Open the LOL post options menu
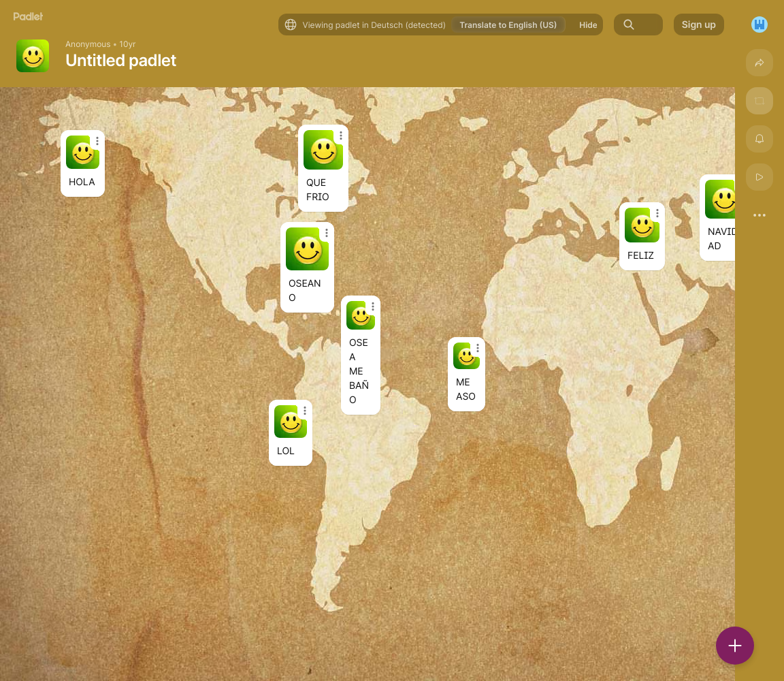The image size is (784, 681). [305, 411]
